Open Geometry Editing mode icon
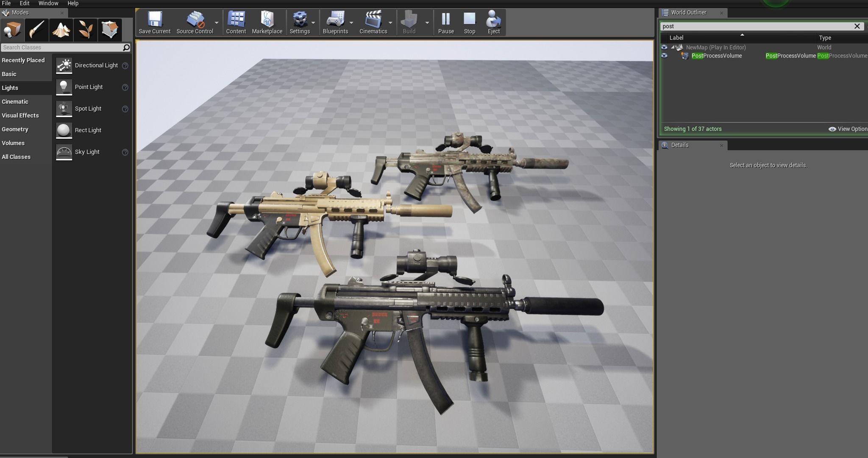 pyautogui.click(x=110, y=30)
